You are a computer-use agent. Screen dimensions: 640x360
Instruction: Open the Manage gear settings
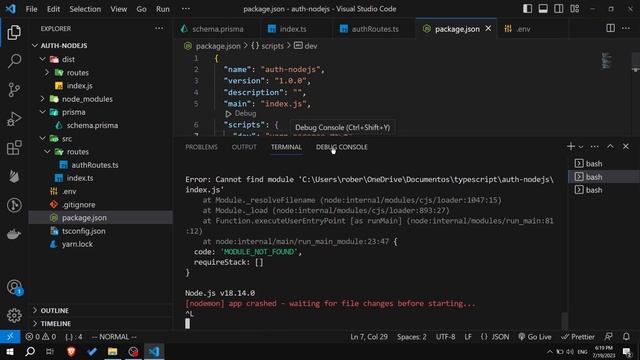[14, 315]
